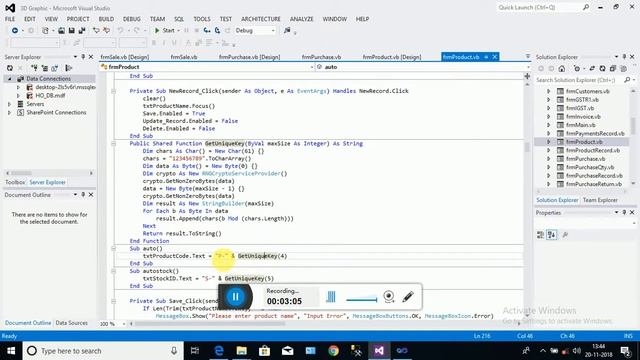Click the pencil annotate icon on recorder

[x=408, y=297]
